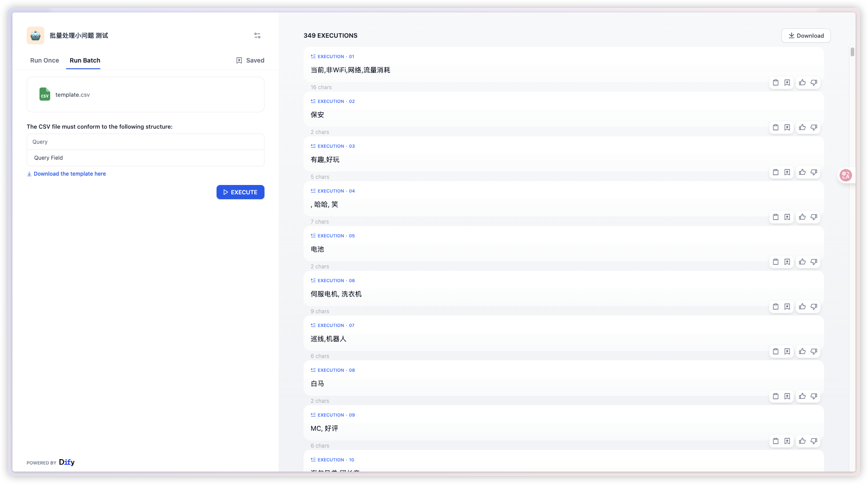Rate Execution 06 with thumbs up
Screen dimensions: 868x484
(802, 307)
